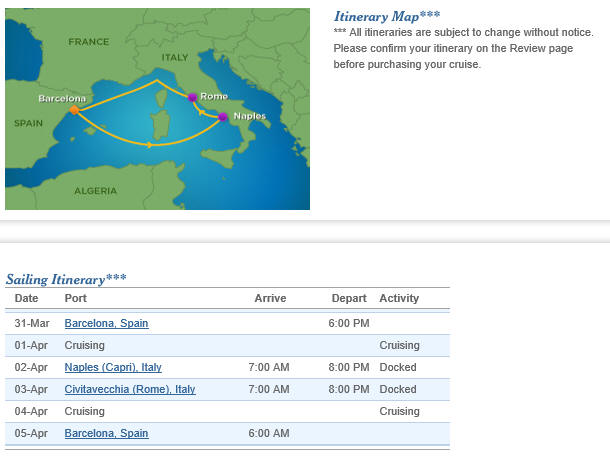Select the Depart column header
Viewport: 610px width, 456px height.
pyautogui.click(x=349, y=298)
